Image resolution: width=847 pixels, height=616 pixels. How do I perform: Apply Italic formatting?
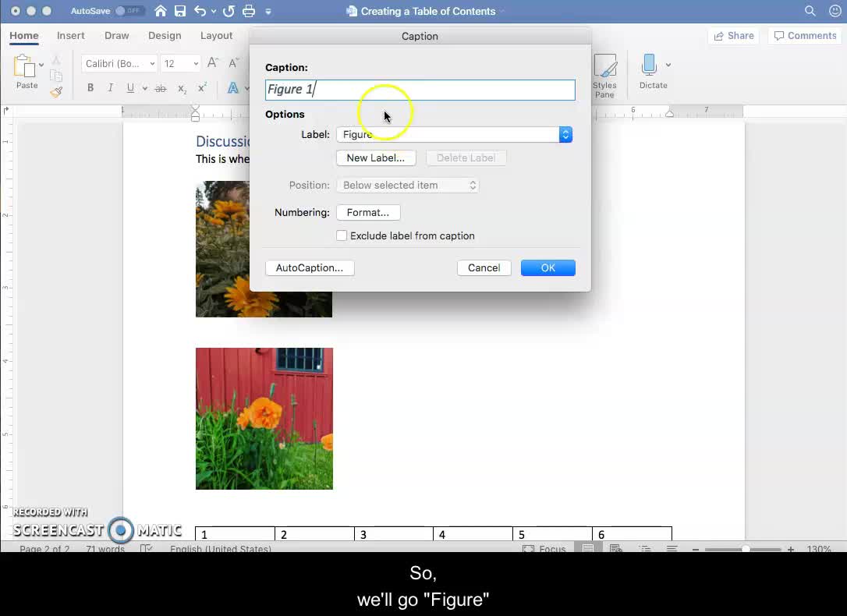pyautogui.click(x=110, y=88)
